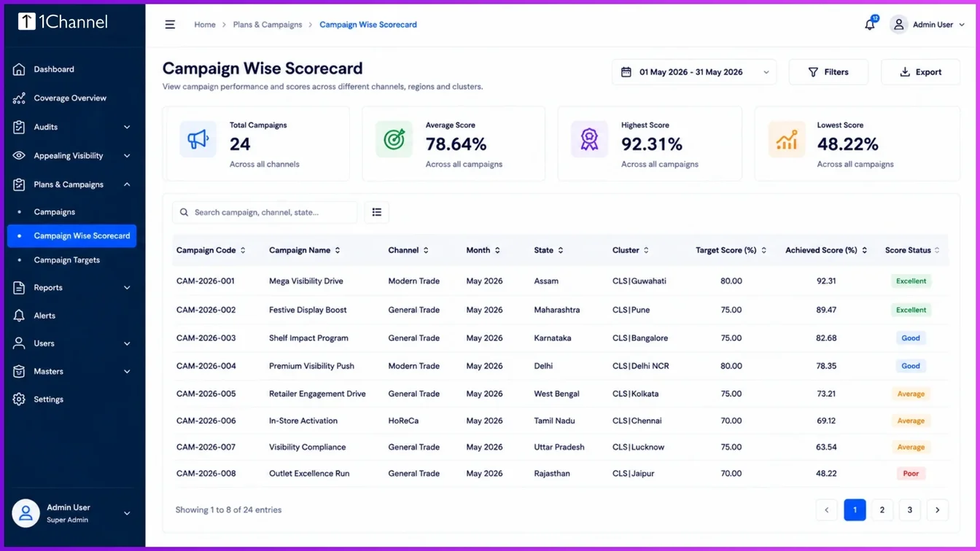Image resolution: width=980 pixels, height=551 pixels.
Task: Open the Admin User header dropdown arrow
Action: click(962, 25)
